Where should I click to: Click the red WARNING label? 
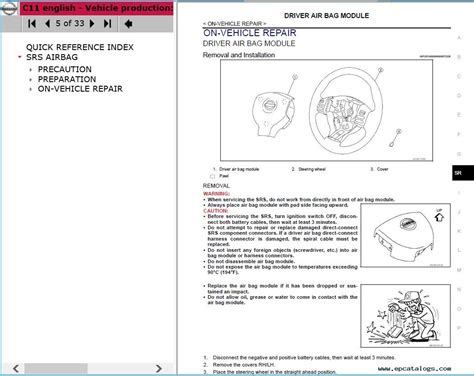pyautogui.click(x=216, y=194)
